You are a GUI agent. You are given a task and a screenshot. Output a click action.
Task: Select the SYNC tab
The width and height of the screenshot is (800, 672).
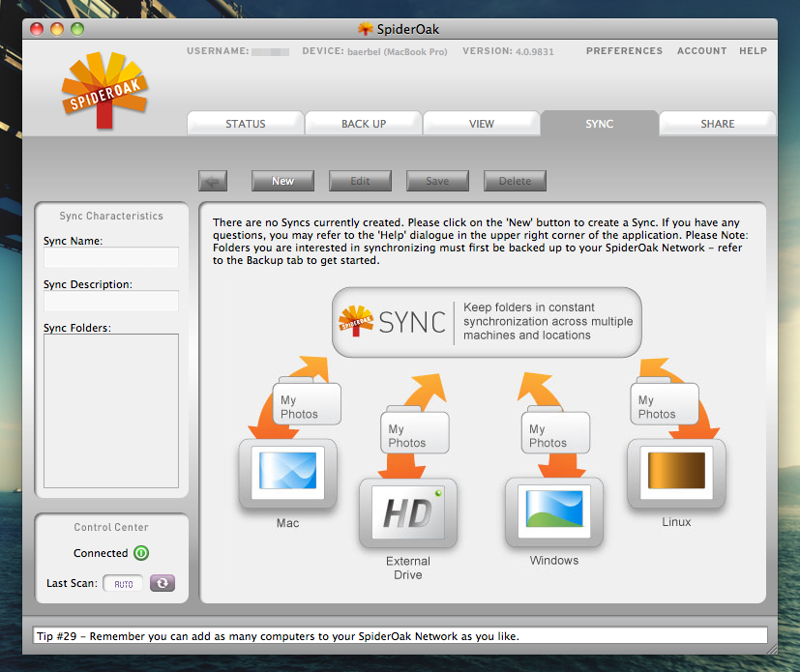(600, 124)
